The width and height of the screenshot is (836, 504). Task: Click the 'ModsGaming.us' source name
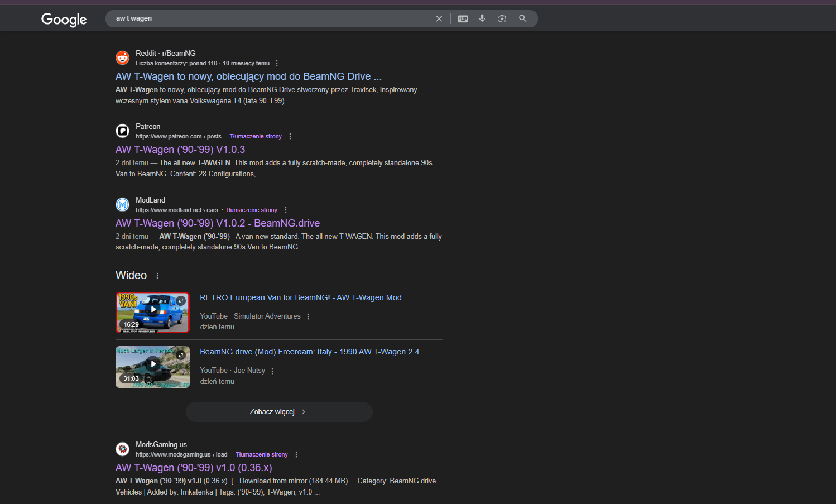click(161, 444)
